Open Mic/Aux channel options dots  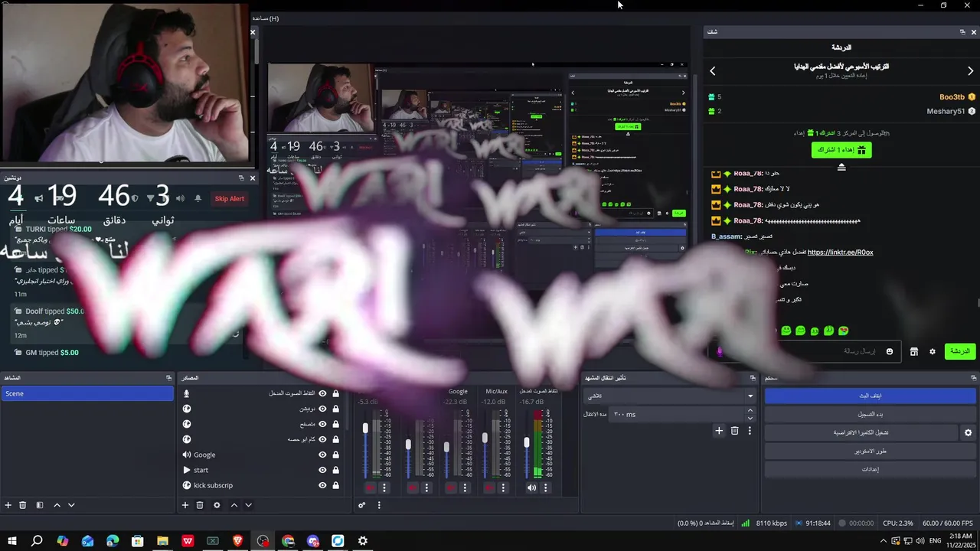pyautogui.click(x=502, y=487)
